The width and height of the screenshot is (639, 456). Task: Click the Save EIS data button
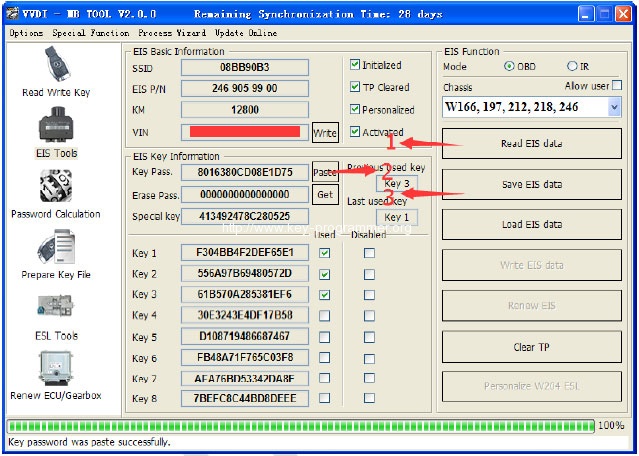click(x=532, y=184)
